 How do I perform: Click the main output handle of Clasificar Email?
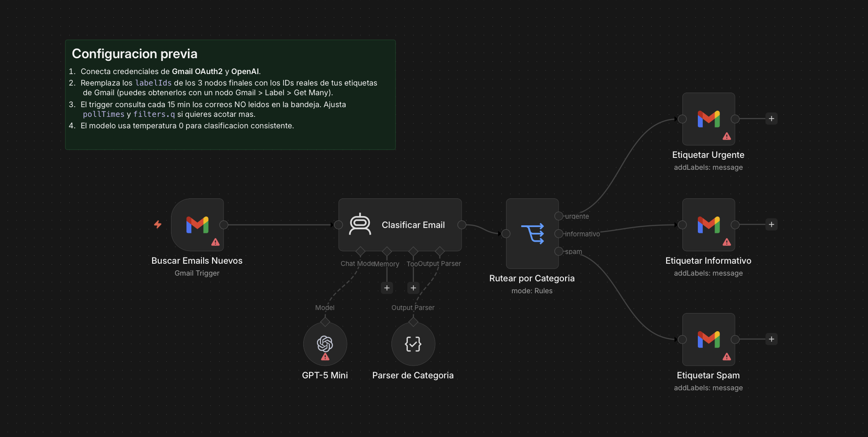(x=462, y=225)
